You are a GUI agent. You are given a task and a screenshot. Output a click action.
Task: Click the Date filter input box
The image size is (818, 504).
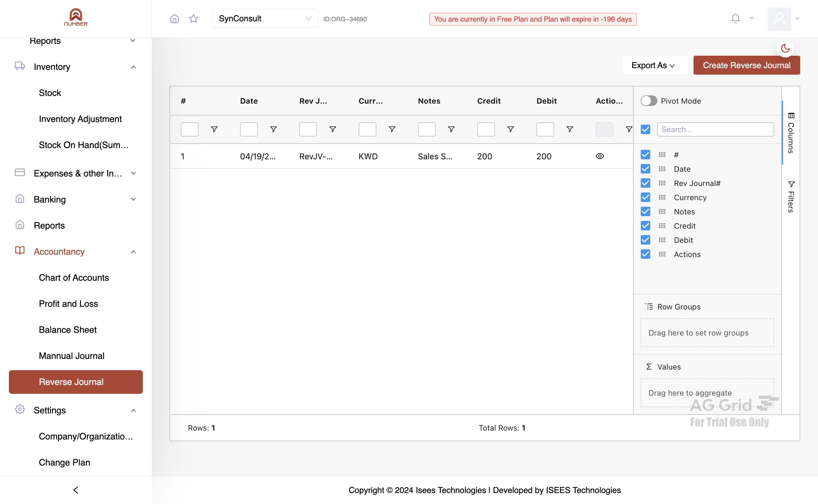249,129
